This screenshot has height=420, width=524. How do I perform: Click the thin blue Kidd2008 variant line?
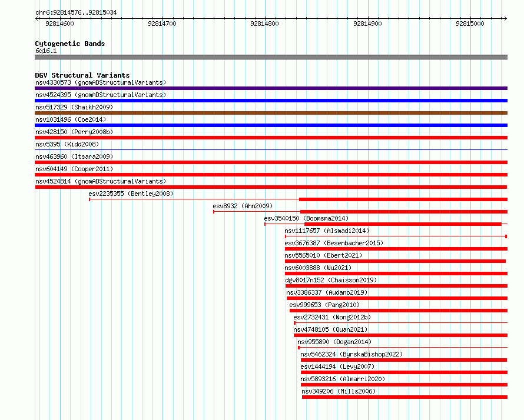coord(271,149)
